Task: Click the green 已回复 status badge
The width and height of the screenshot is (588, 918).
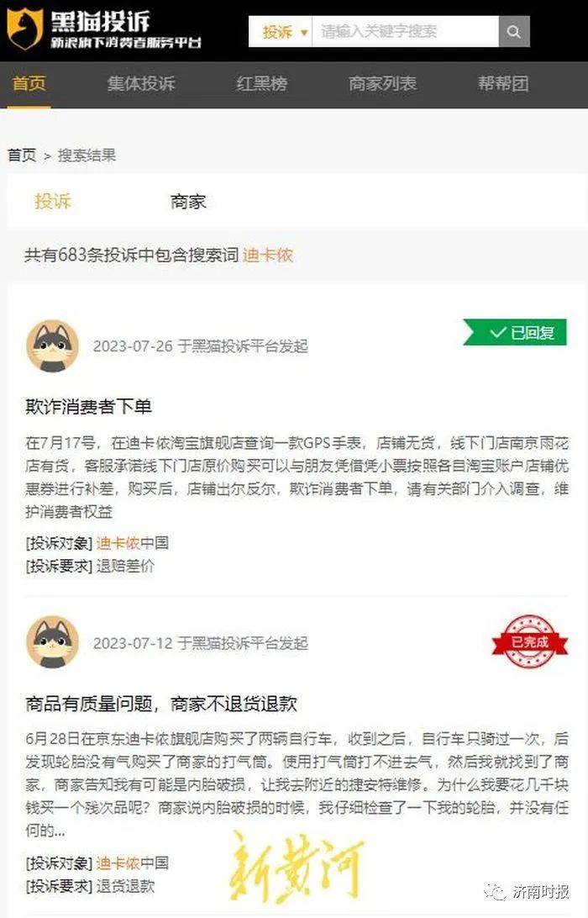Action: click(515, 333)
